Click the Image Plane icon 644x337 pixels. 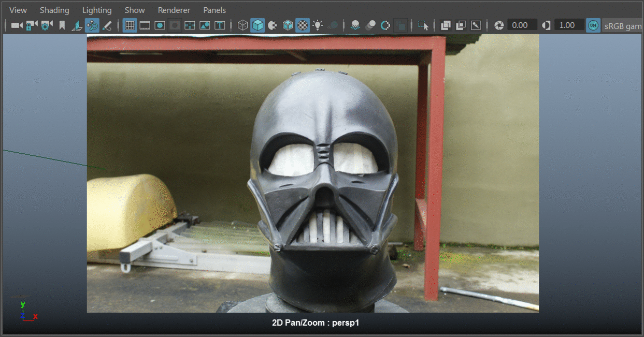(x=77, y=25)
